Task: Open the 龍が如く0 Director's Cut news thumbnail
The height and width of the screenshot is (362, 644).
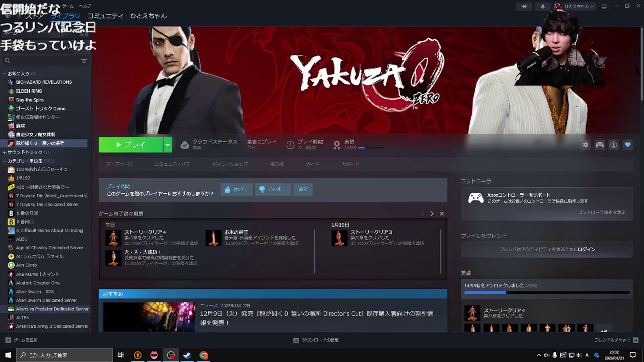Action: point(149,317)
